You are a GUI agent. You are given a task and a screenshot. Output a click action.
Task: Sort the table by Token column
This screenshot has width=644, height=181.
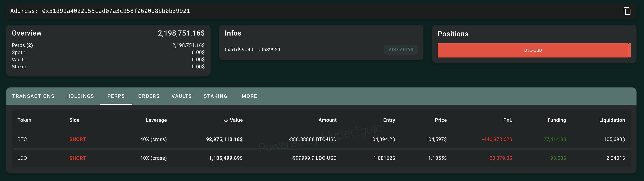pyautogui.click(x=24, y=120)
